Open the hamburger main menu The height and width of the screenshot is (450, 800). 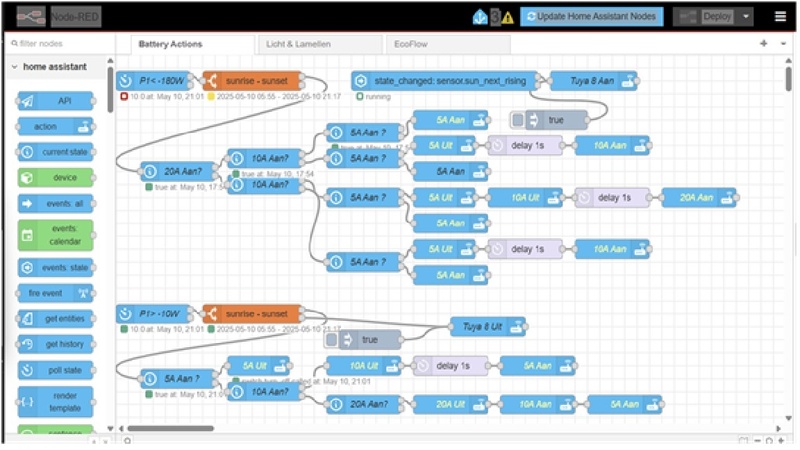coord(780,17)
